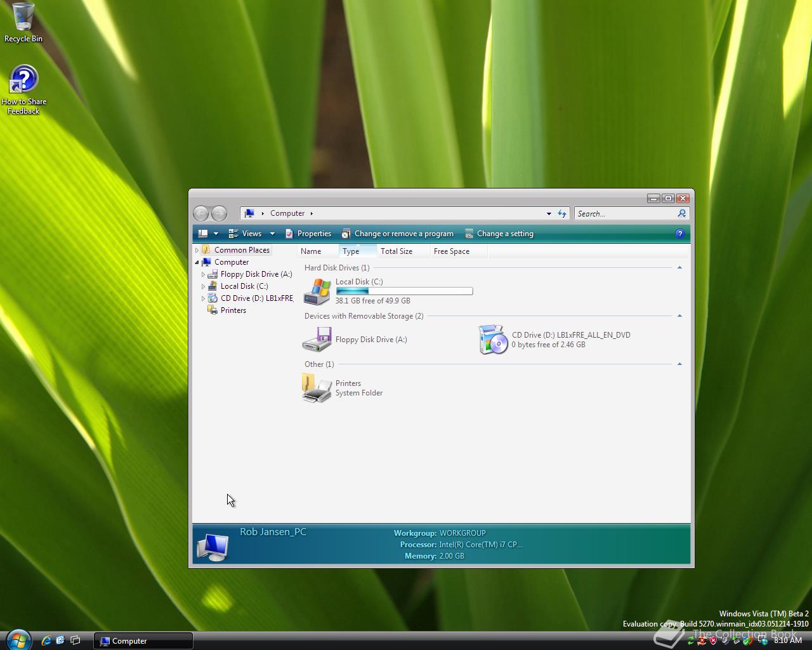Select Printers in the navigation tree
This screenshot has width=812, height=650.
pyautogui.click(x=233, y=310)
